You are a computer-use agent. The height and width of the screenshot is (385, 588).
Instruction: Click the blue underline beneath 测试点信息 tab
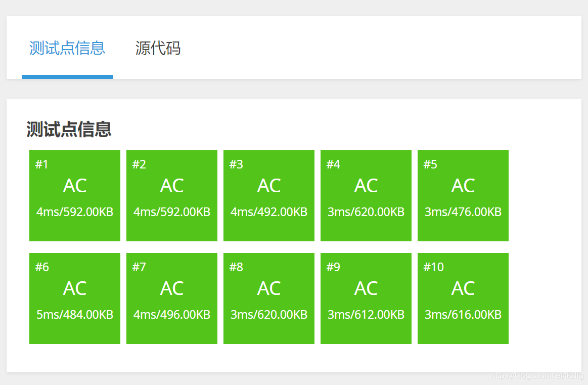[x=67, y=76]
